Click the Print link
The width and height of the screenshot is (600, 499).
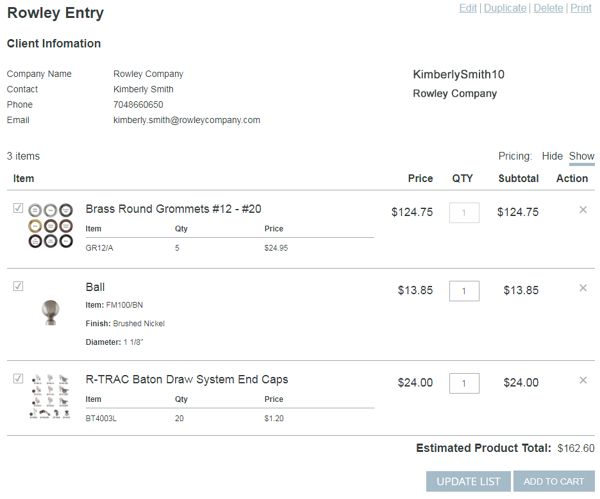[581, 8]
